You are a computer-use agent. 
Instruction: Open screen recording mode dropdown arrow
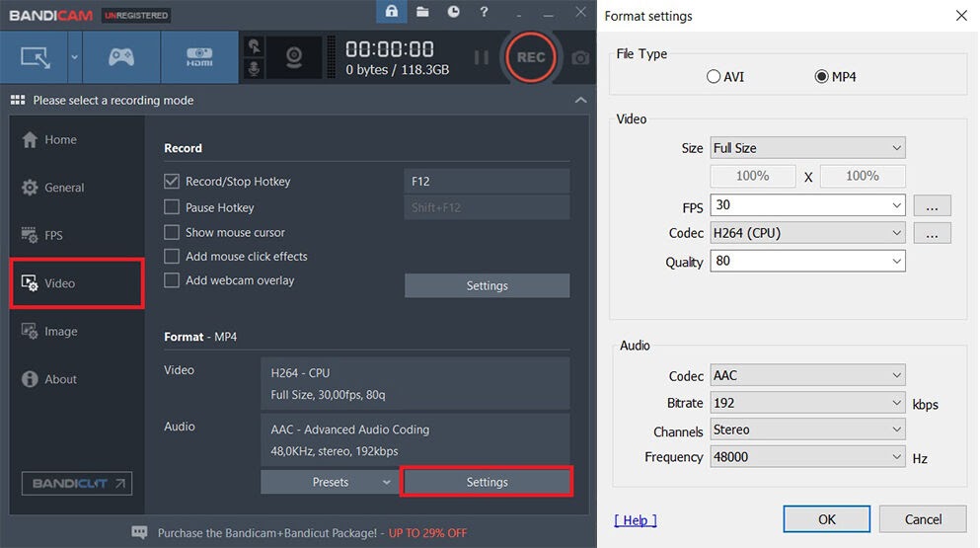pyautogui.click(x=74, y=57)
